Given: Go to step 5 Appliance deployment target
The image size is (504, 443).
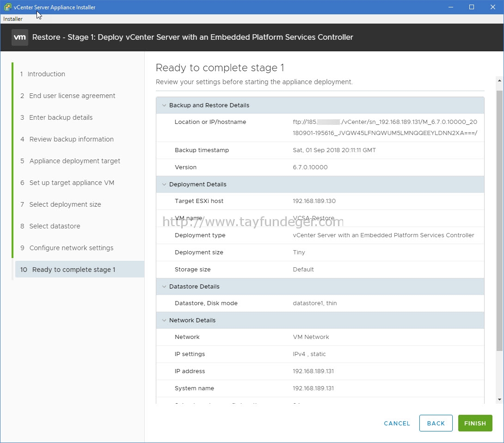Looking at the screenshot, I should point(70,161).
